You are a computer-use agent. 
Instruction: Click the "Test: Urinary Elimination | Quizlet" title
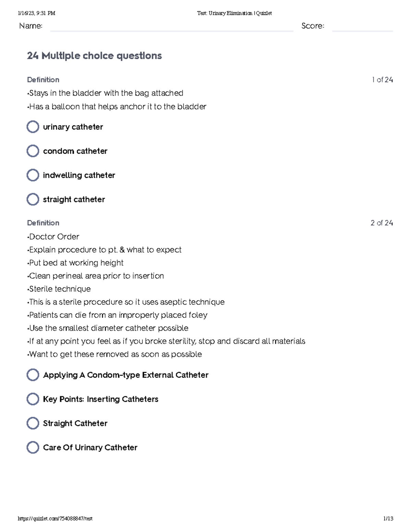point(235,13)
